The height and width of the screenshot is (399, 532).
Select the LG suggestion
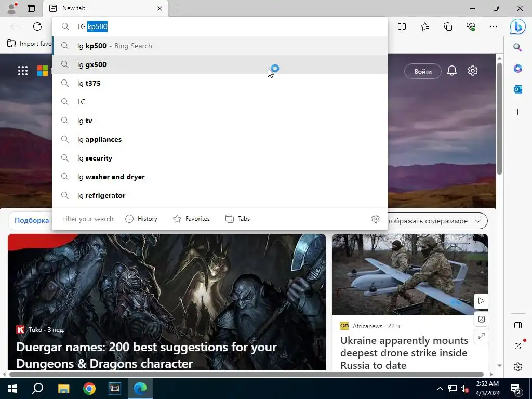(x=220, y=102)
